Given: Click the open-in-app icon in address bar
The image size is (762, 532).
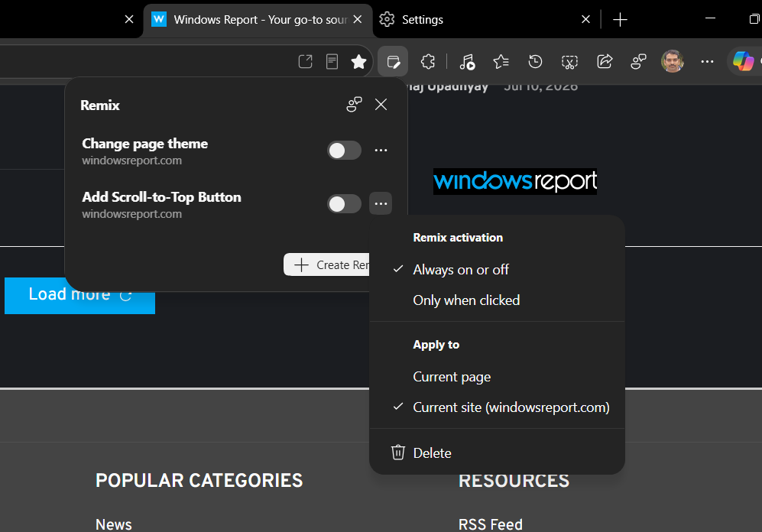Looking at the screenshot, I should [305, 62].
